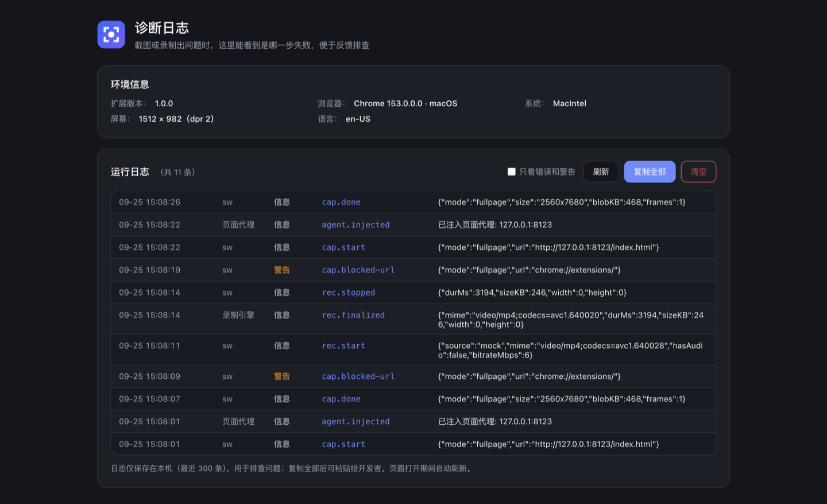Copy all logs with 复制全部
827x504 pixels.
click(x=650, y=172)
